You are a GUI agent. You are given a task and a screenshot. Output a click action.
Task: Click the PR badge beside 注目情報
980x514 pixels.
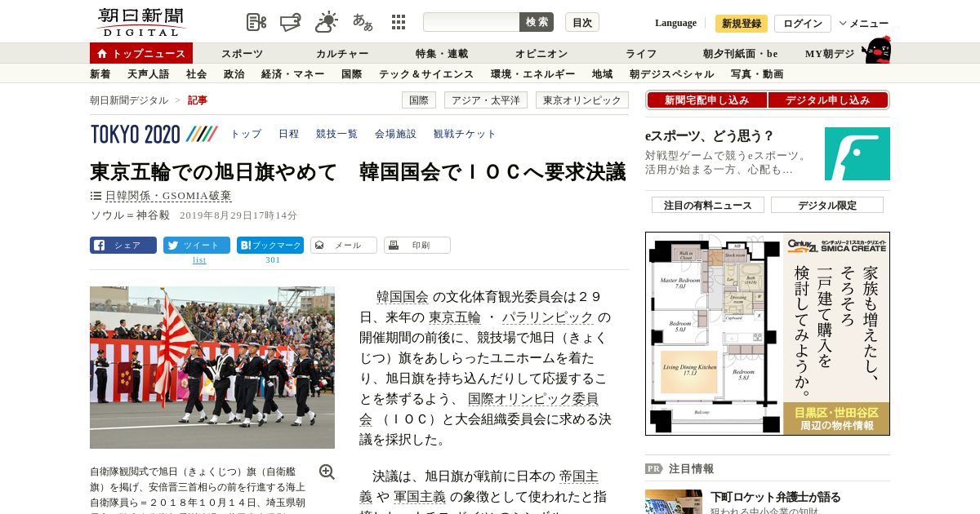click(x=653, y=469)
